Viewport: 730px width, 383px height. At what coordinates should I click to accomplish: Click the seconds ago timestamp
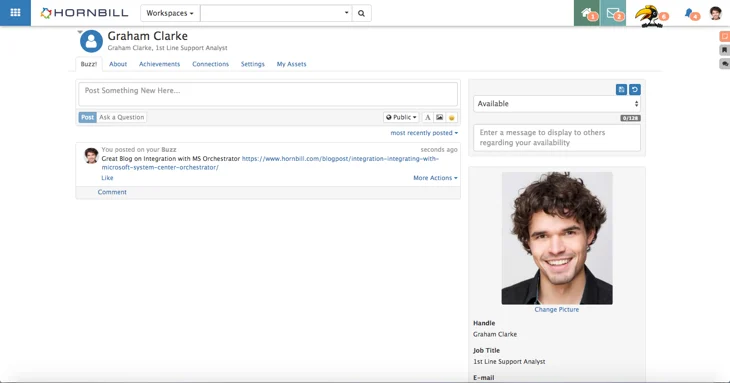(x=439, y=149)
